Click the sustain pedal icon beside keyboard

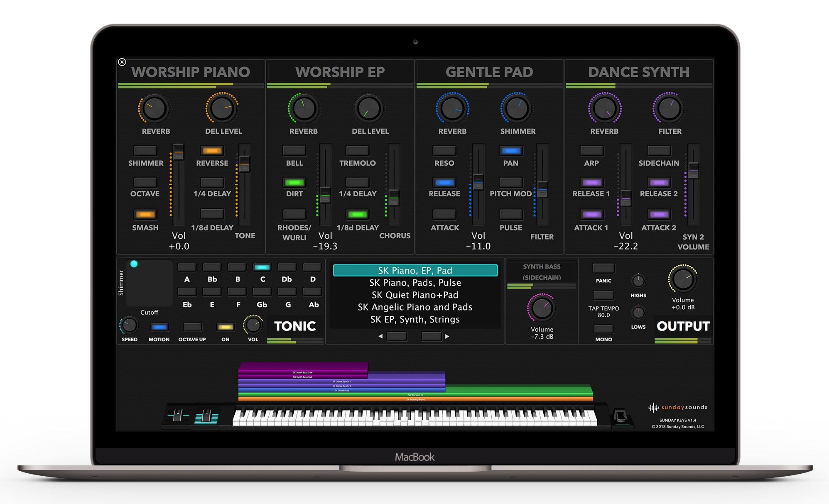click(x=621, y=416)
